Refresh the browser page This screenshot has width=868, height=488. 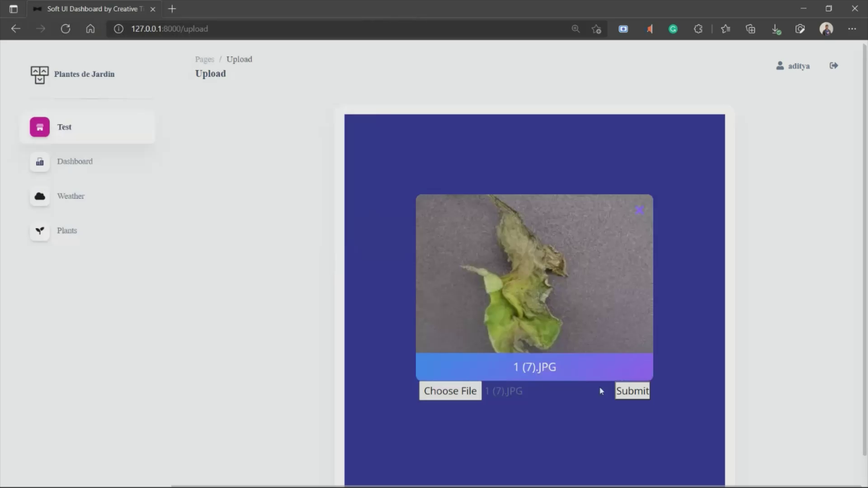66,29
